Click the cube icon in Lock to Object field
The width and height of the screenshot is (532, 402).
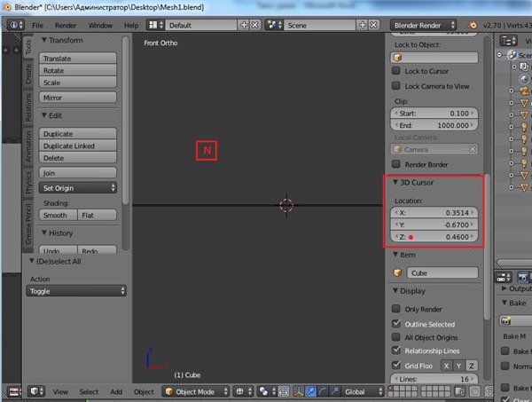coord(398,58)
